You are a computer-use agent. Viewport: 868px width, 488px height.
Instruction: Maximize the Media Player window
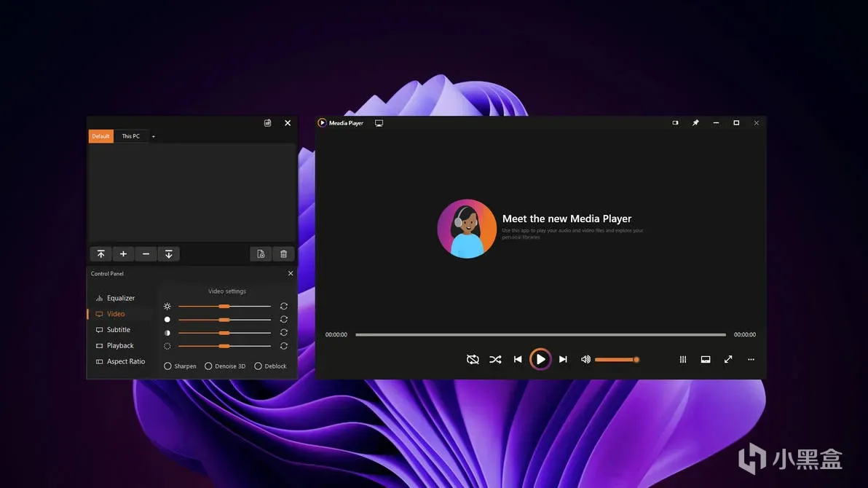736,123
